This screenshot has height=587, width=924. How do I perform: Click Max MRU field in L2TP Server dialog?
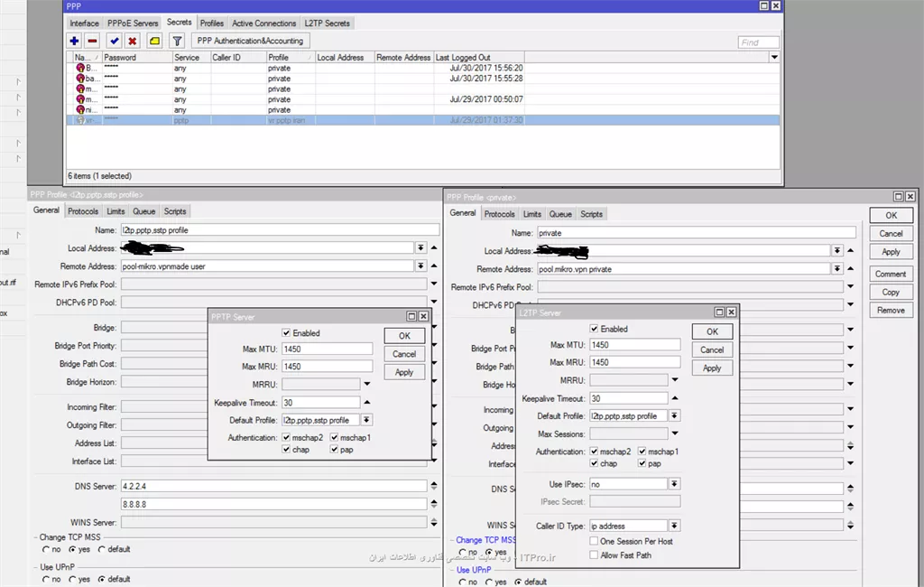(x=634, y=362)
